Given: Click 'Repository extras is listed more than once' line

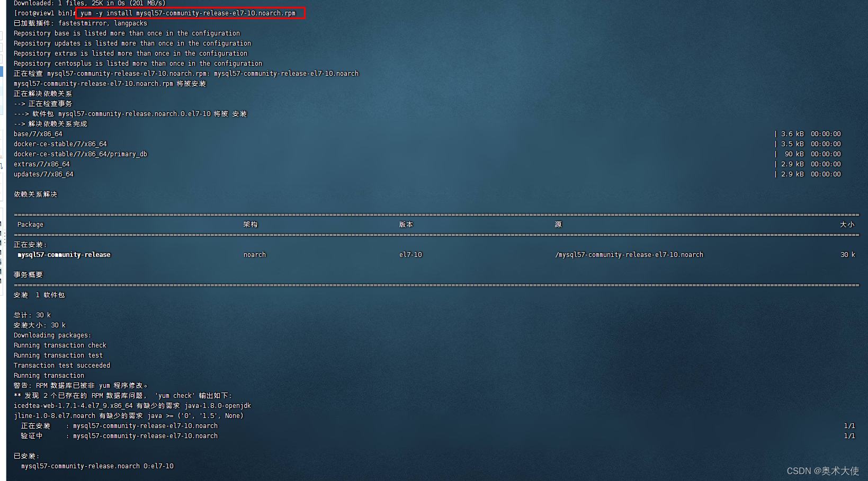Looking at the screenshot, I should coord(130,54).
